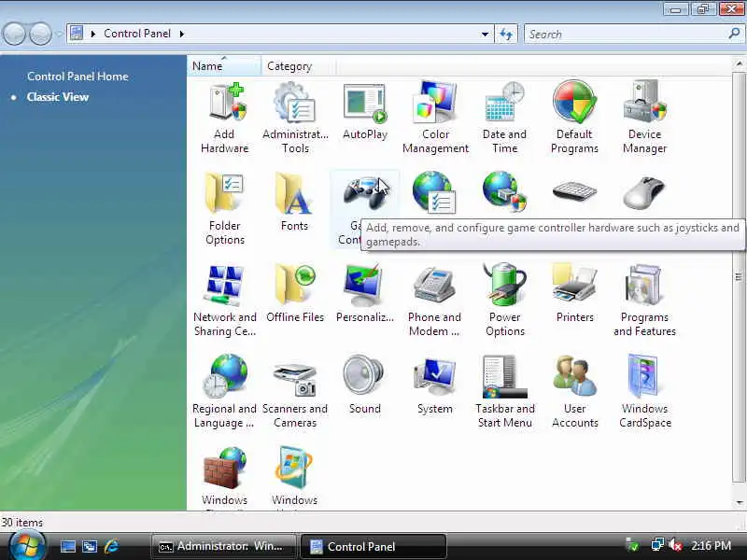Open the Fonts folder icon
The width and height of the screenshot is (747, 560).
click(294, 192)
